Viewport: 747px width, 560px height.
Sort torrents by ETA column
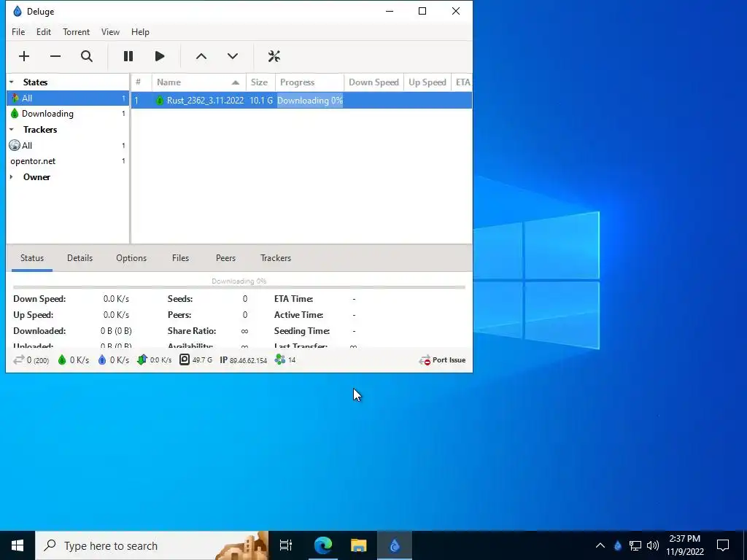(x=462, y=82)
